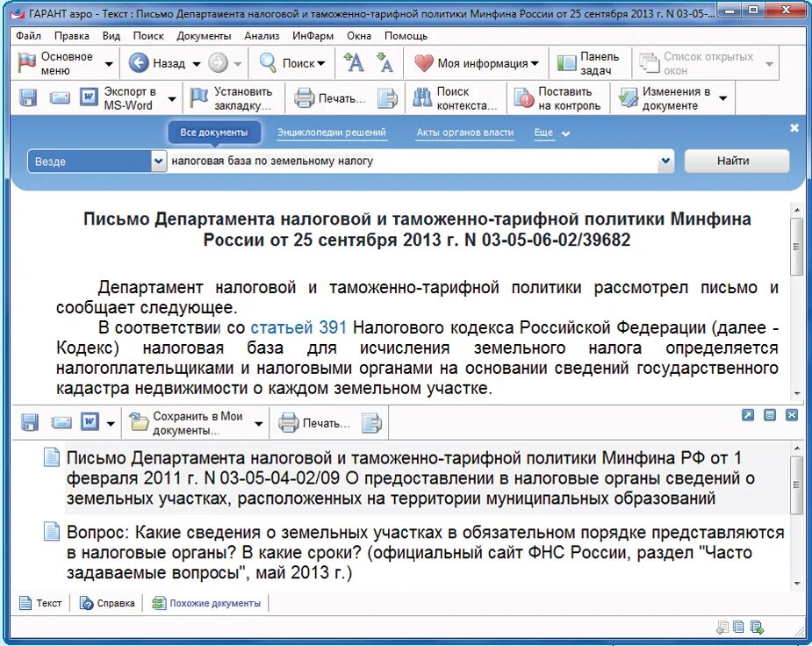Close the base search panel

(794, 128)
